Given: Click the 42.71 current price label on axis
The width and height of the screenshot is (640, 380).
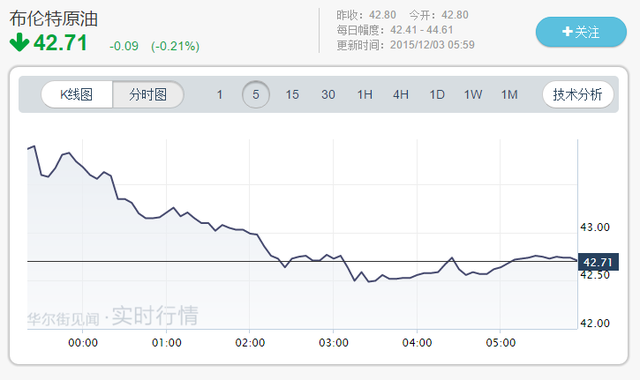Looking at the screenshot, I should pos(598,262).
